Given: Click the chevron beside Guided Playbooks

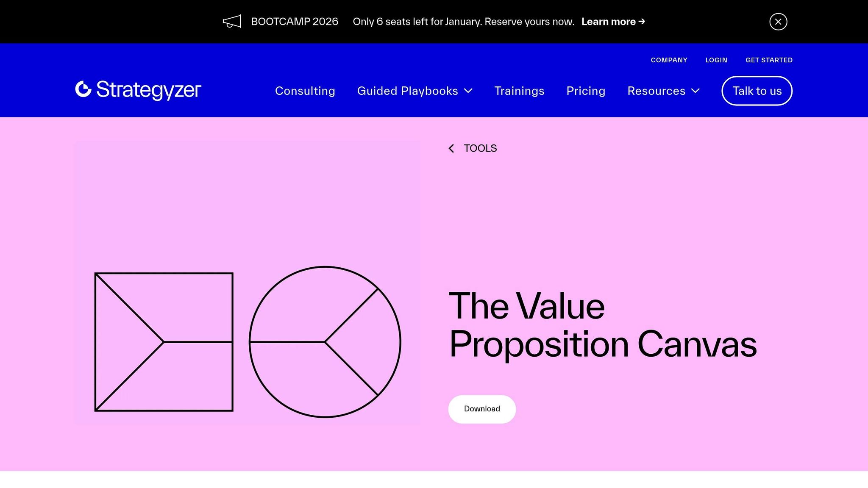Looking at the screenshot, I should tap(468, 91).
